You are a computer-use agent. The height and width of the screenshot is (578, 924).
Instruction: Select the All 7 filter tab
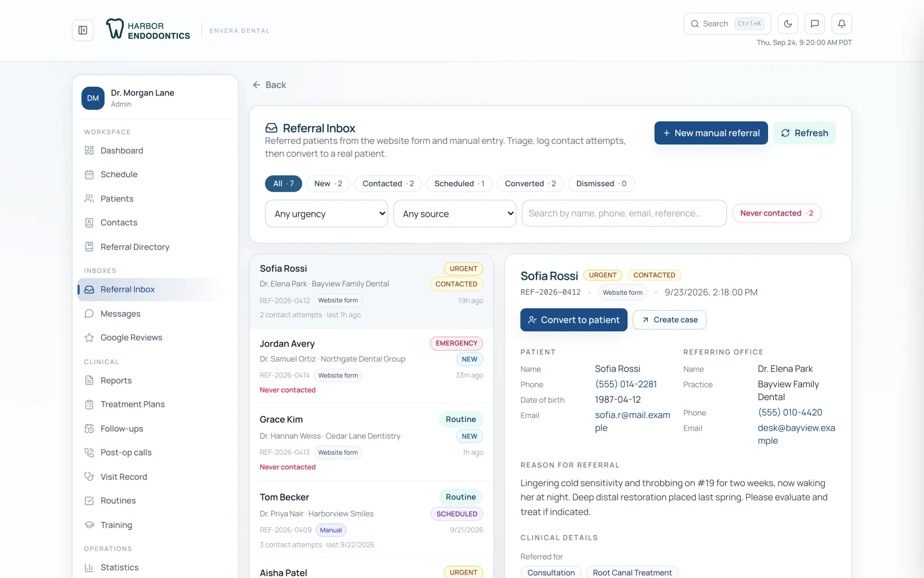tap(284, 184)
